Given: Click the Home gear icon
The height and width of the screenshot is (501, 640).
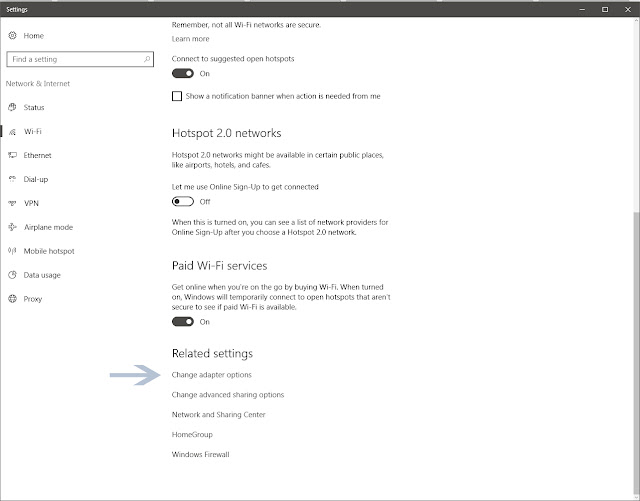Looking at the screenshot, I should 13,36.
